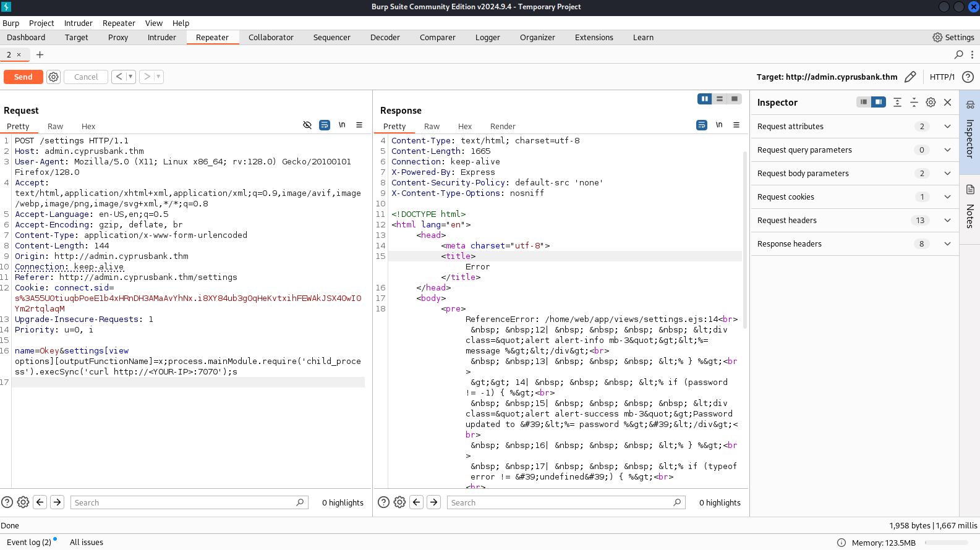Open history dropdown next to back arrow

[x=130, y=77]
